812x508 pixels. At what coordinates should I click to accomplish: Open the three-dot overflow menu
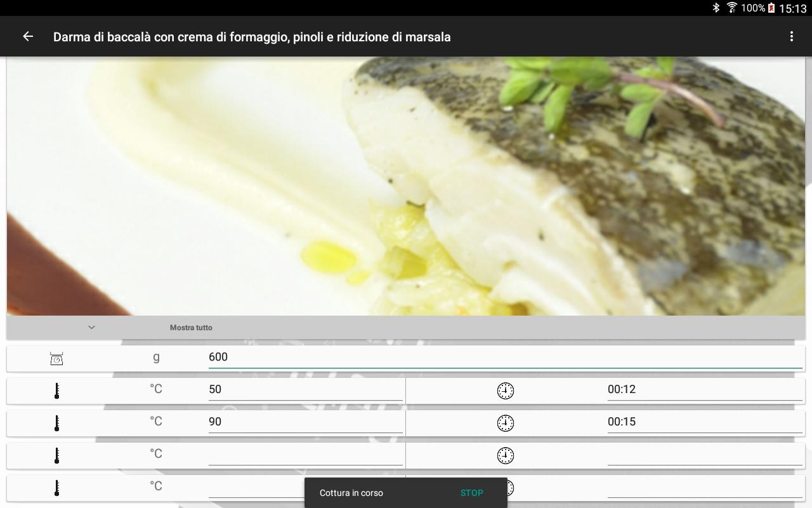point(791,36)
